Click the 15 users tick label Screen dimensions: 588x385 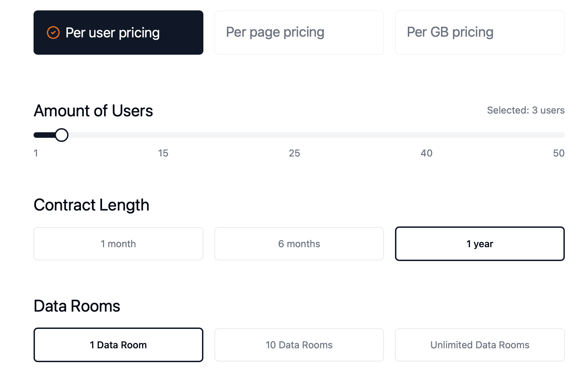pyautogui.click(x=163, y=153)
